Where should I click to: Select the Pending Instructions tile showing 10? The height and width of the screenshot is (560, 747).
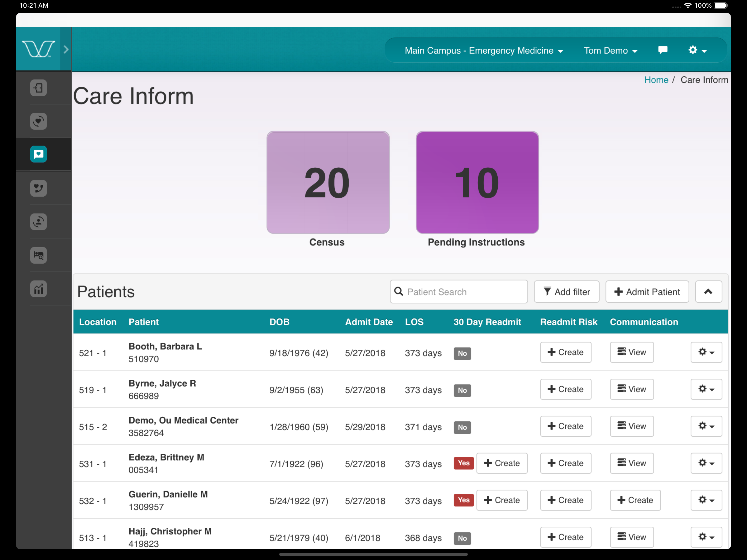point(477,182)
